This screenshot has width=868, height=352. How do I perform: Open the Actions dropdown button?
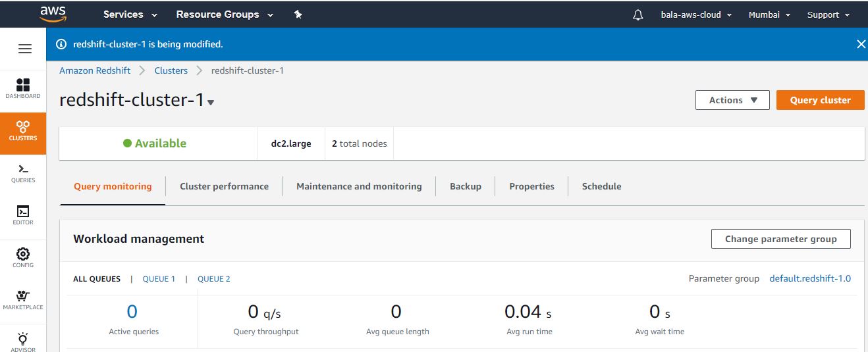coord(732,100)
